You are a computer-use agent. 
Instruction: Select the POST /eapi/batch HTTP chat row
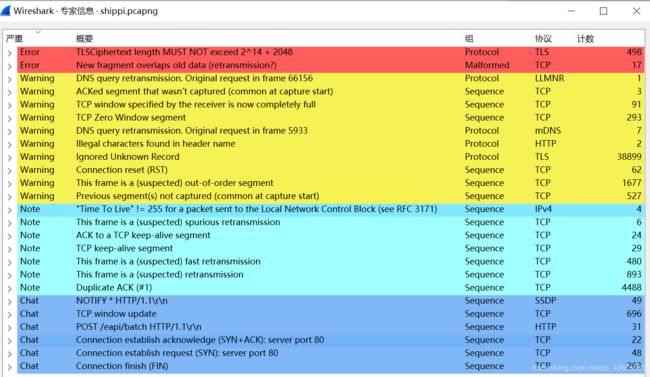pyautogui.click(x=330, y=327)
